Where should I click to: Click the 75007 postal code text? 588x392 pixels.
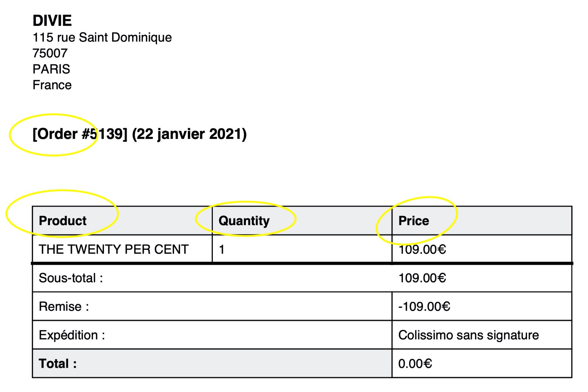click(x=50, y=53)
